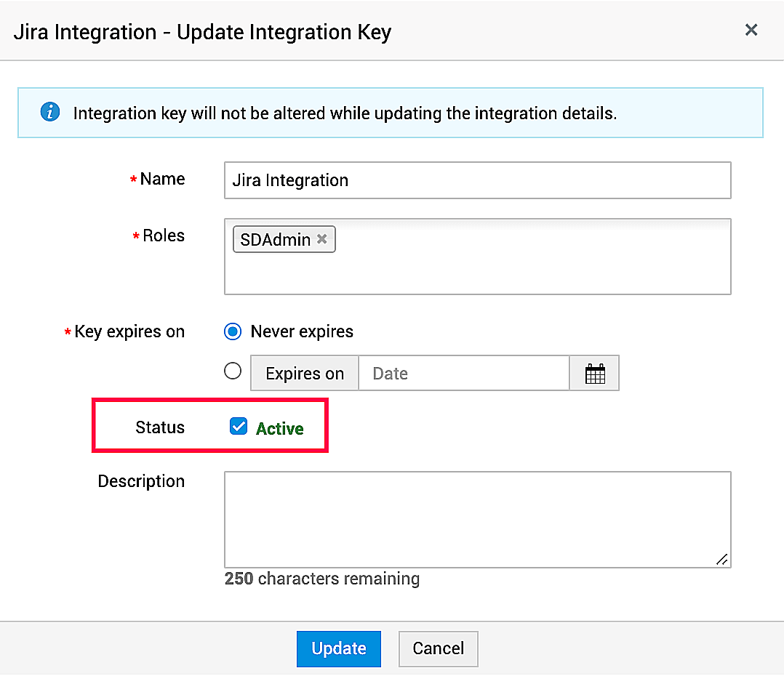This screenshot has width=784, height=676.
Task: Click the Cancel button
Action: click(438, 648)
